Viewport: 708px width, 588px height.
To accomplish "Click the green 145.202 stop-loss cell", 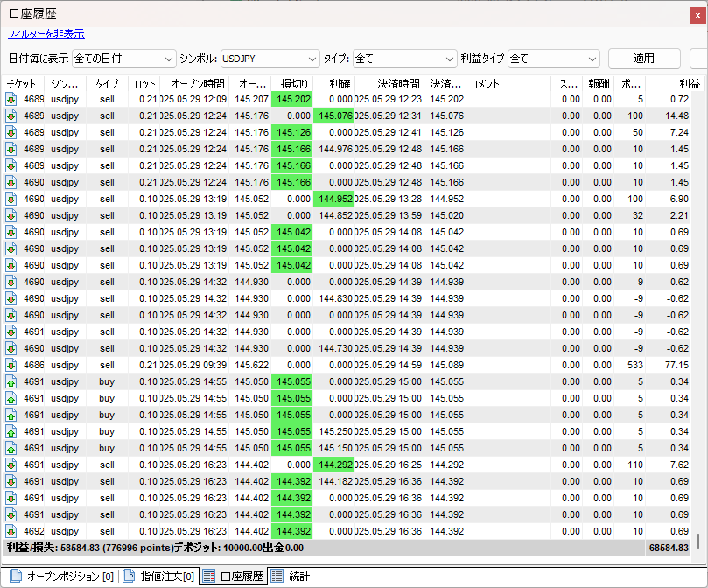I will [292, 99].
